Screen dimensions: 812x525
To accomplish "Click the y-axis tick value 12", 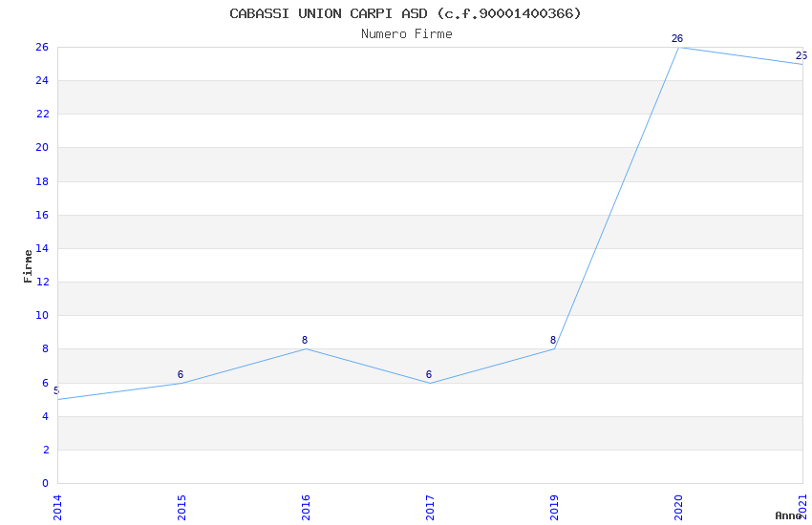I will tap(42, 282).
